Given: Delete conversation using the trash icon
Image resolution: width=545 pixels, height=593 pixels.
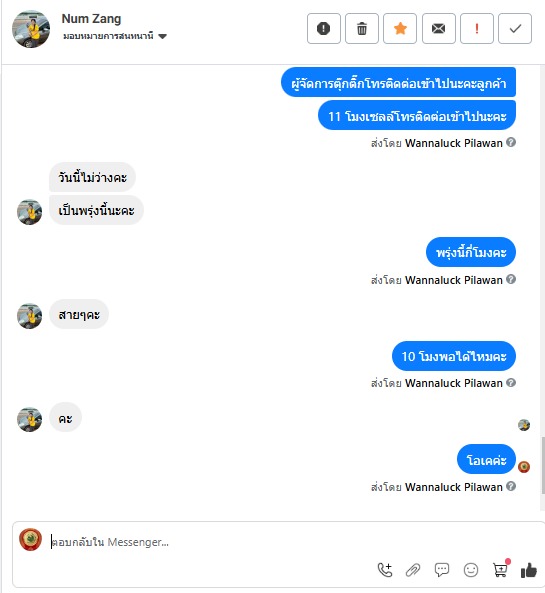Looking at the screenshot, I should pos(362,28).
